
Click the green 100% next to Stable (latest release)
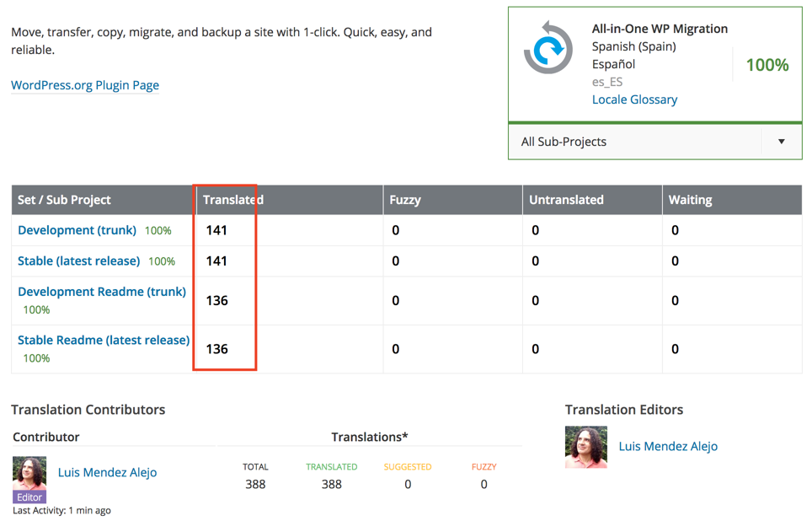click(x=162, y=261)
